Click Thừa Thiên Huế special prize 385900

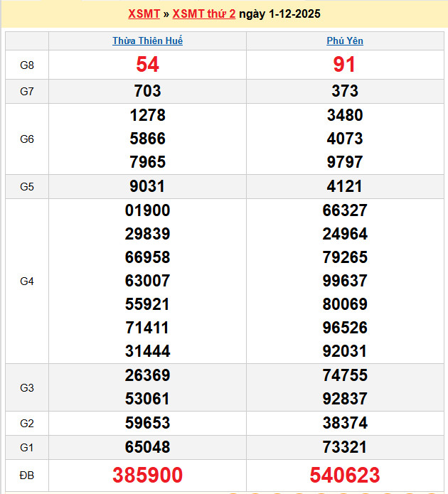[147, 475]
